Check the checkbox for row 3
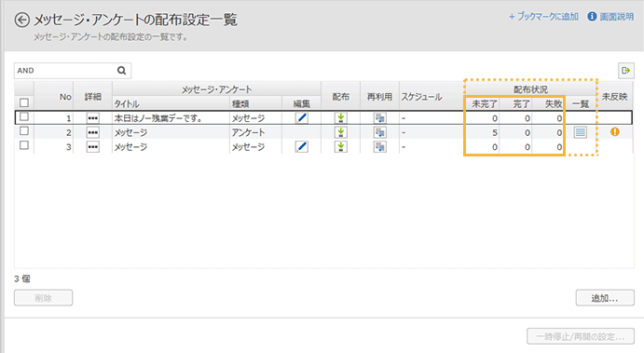The height and width of the screenshot is (353, 644). 24,145
